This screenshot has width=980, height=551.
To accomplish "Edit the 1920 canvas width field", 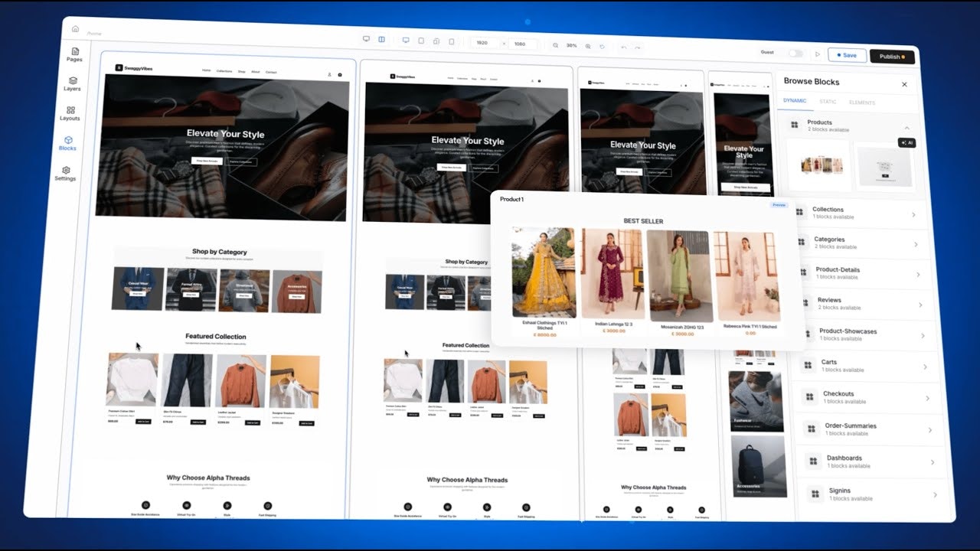I will coord(483,43).
